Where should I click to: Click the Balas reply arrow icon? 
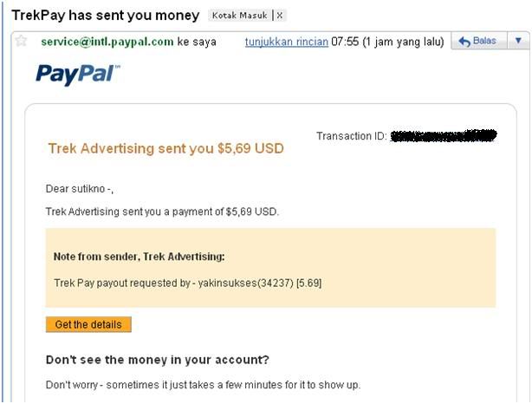(x=464, y=42)
